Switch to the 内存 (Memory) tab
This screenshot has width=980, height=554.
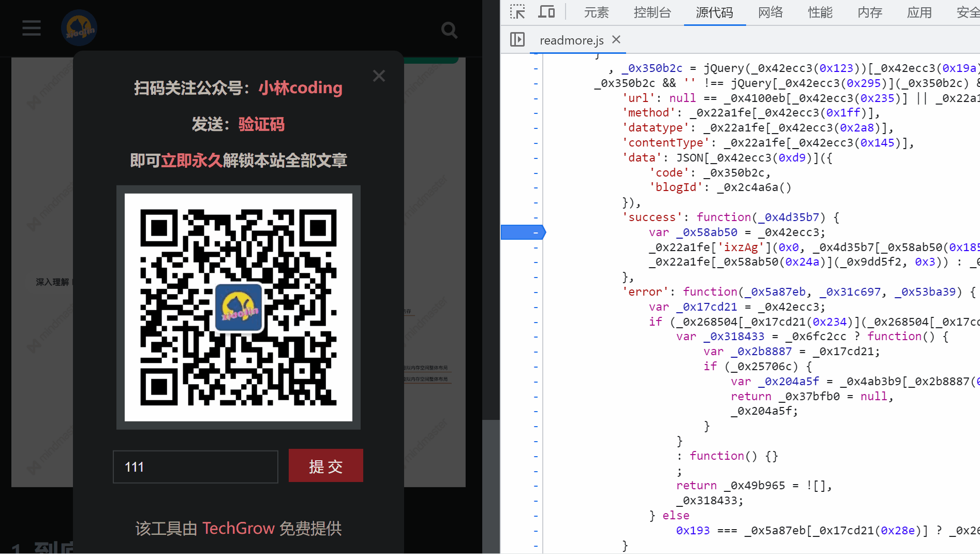click(870, 12)
